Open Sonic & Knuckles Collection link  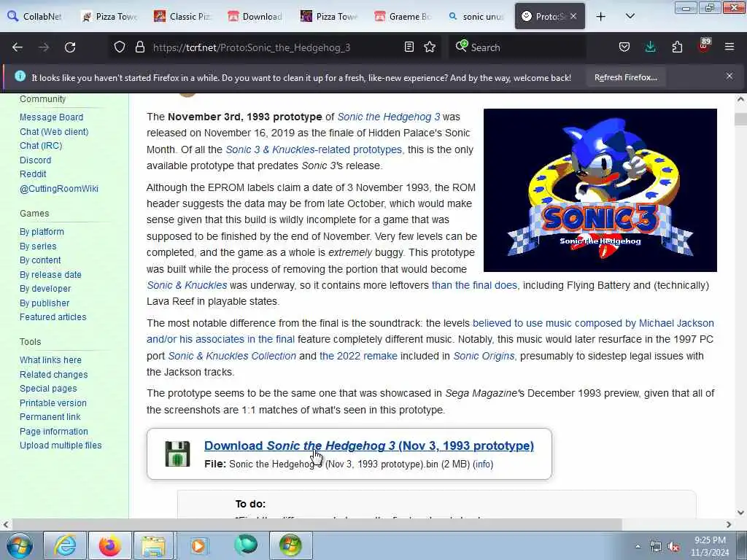point(232,356)
